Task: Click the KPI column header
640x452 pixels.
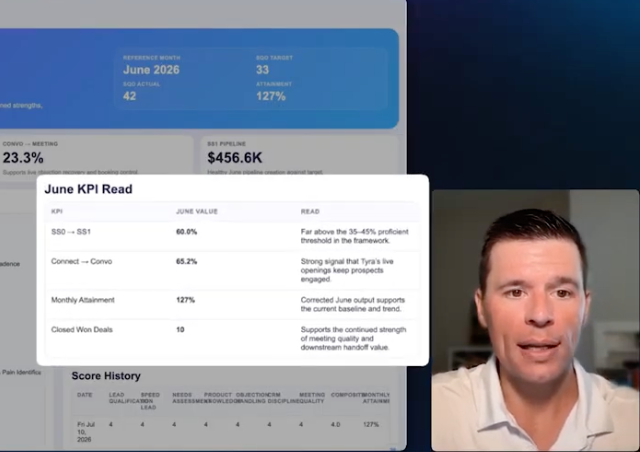Action: point(57,212)
